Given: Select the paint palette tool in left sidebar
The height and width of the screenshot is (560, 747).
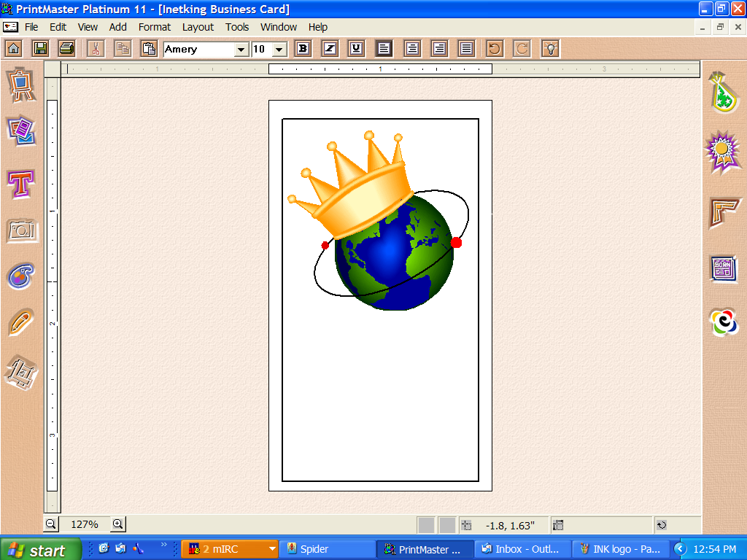Looking at the screenshot, I should coord(21,276).
